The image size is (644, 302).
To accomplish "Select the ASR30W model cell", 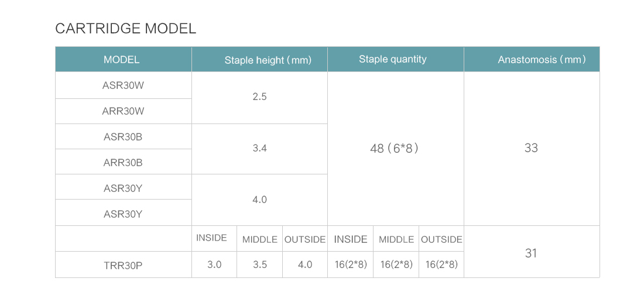I will [124, 85].
